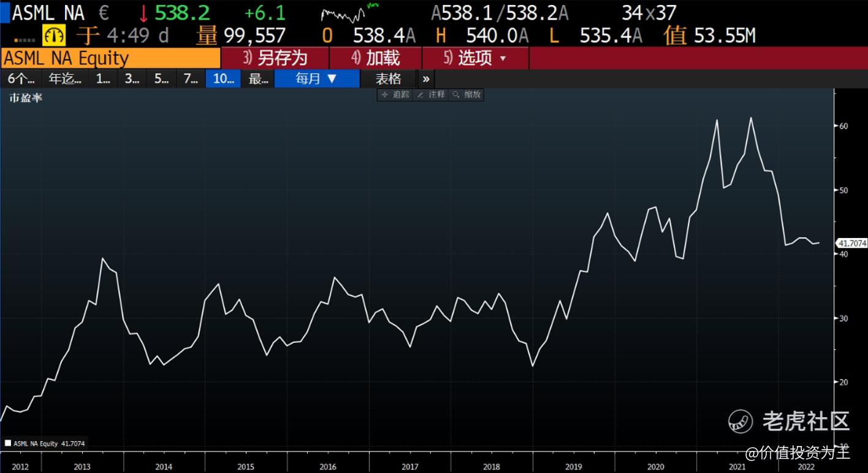Click the turnover value 53.55M
This screenshot has height=473, width=868.
725,36
